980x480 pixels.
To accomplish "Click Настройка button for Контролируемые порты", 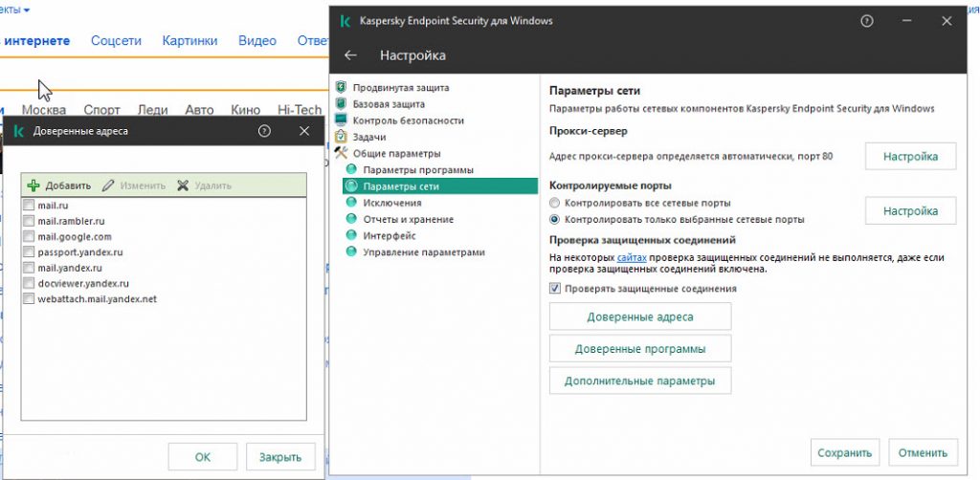I will pos(910,210).
